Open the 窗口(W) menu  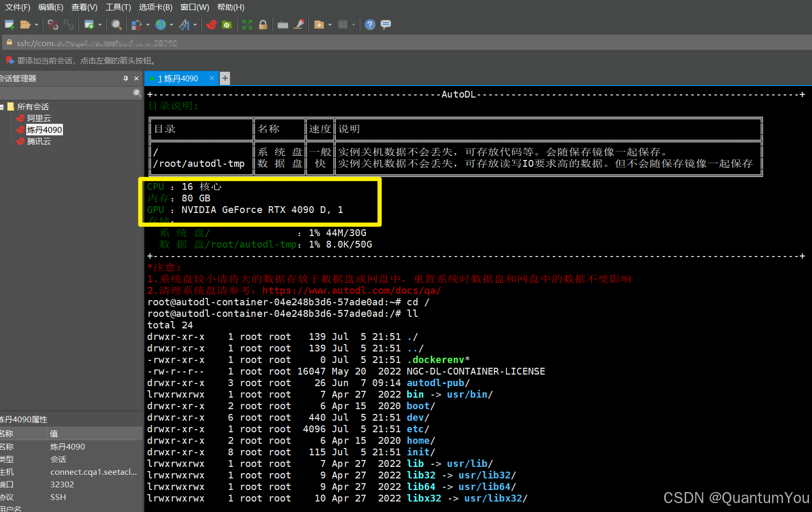point(195,7)
